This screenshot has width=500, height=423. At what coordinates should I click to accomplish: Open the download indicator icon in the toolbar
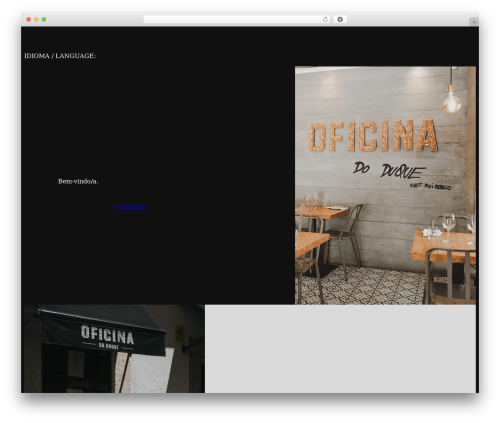pos(340,19)
